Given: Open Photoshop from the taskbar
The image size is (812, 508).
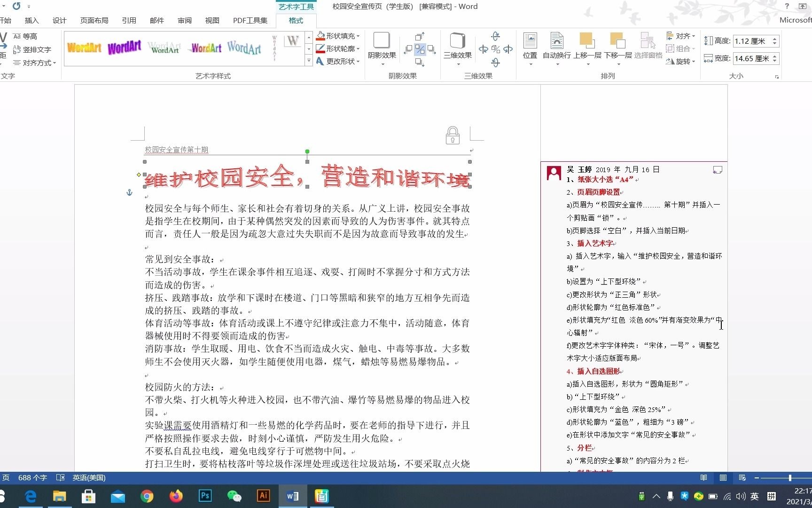Looking at the screenshot, I should coord(205,496).
